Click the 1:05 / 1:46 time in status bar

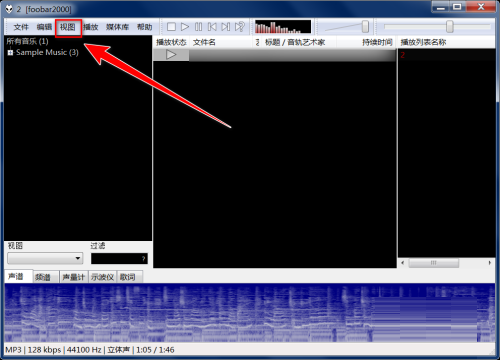[x=155, y=350]
